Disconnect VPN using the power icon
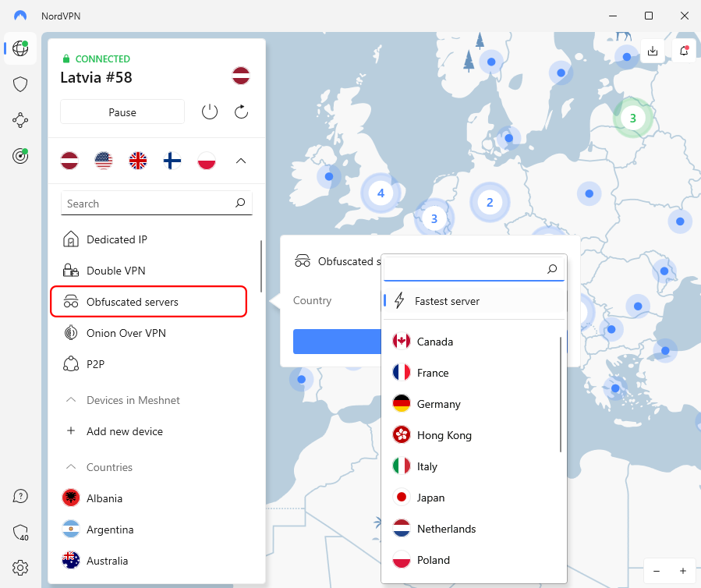Image resolution: width=701 pixels, height=588 pixels. coord(209,112)
